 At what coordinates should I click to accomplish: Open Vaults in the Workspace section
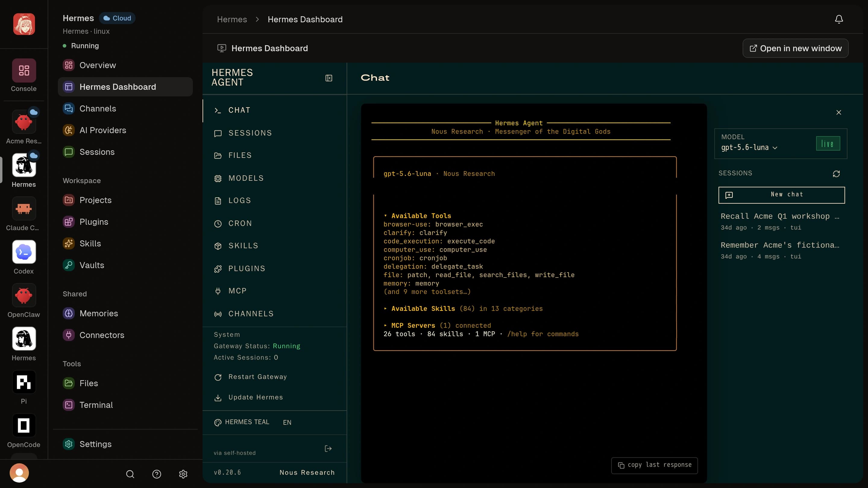pyautogui.click(x=125, y=265)
